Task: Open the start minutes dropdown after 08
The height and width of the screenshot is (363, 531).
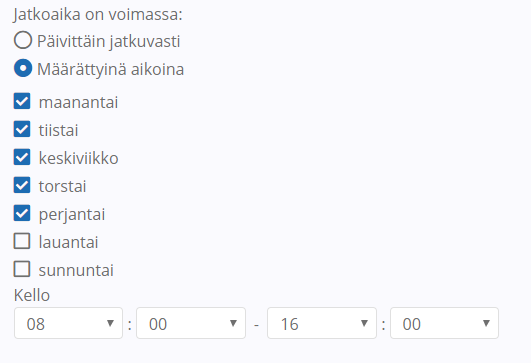Action: click(191, 323)
